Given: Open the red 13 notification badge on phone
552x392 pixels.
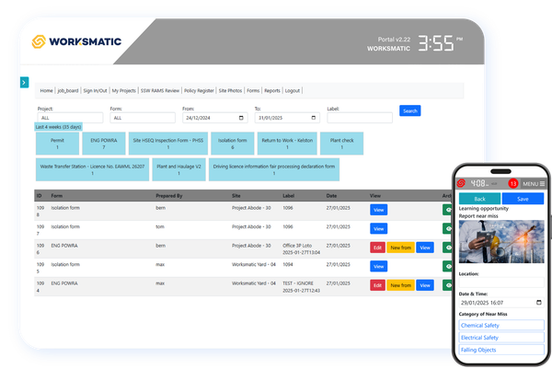Looking at the screenshot, I should click(x=513, y=183).
